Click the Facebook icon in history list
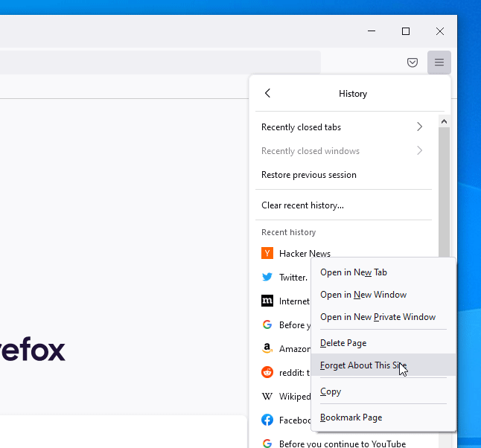Screen dimensions: 481x448 pyautogui.click(x=267, y=420)
